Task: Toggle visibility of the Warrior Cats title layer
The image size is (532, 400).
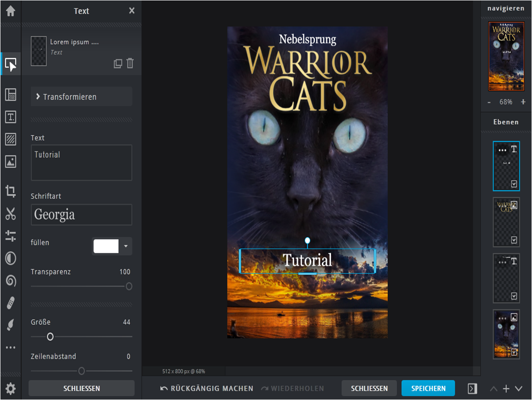Action: [514, 240]
